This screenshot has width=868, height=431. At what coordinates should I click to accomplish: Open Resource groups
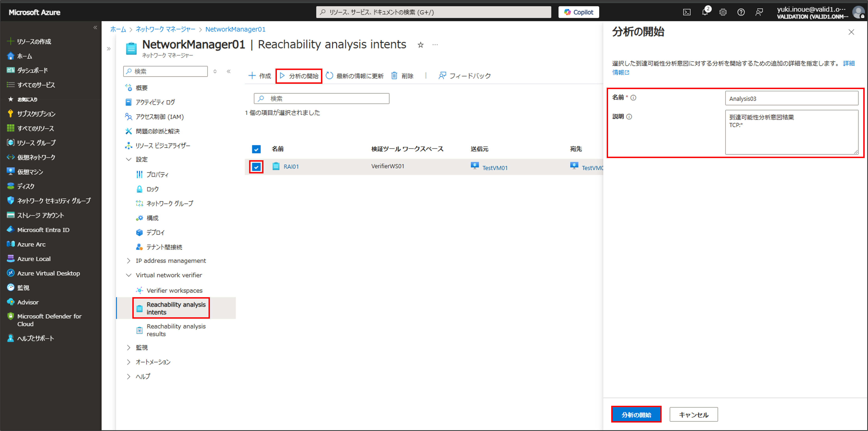click(x=31, y=143)
